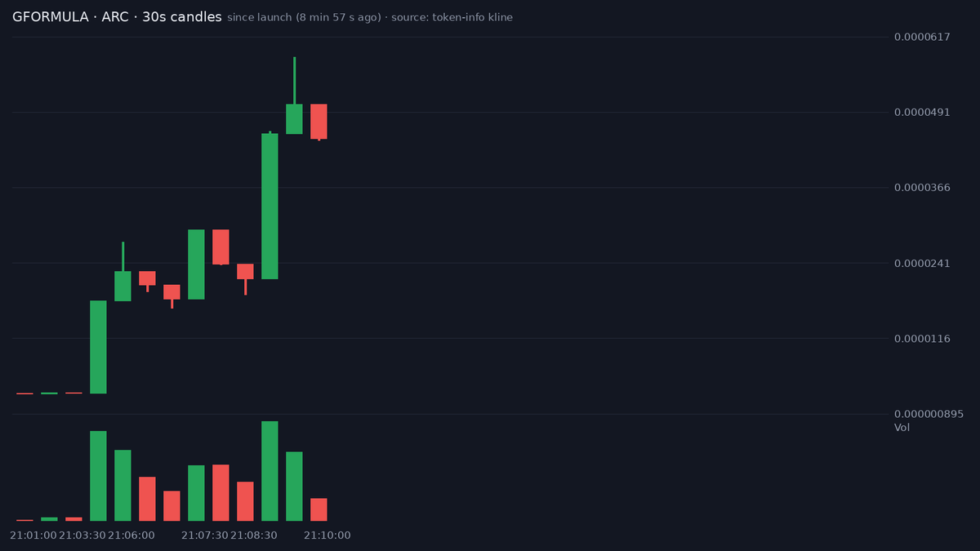
Task: Click the tallest green volume bar
Action: (x=269, y=471)
